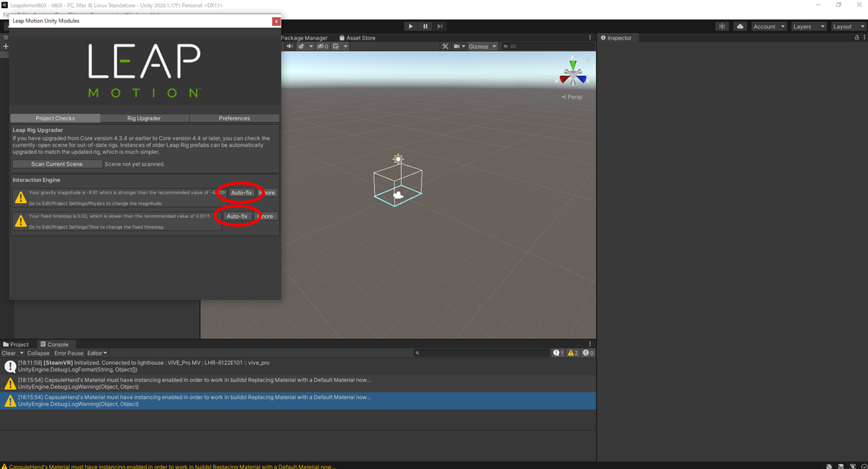The image size is (868, 469).
Task: Open the Gizmos dropdown
Action: 482,47
